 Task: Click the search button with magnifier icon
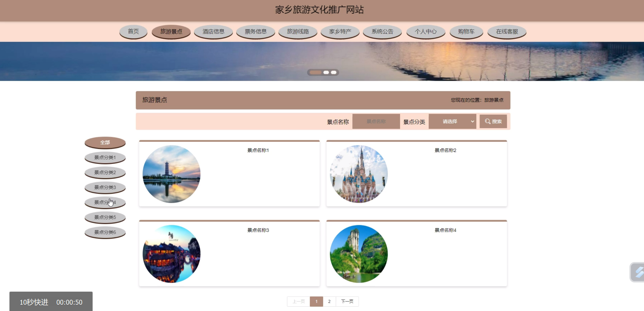point(493,121)
